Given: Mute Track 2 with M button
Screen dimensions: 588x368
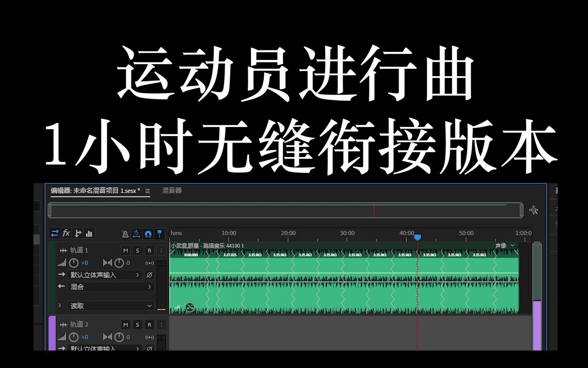Looking at the screenshot, I should pos(126,325).
